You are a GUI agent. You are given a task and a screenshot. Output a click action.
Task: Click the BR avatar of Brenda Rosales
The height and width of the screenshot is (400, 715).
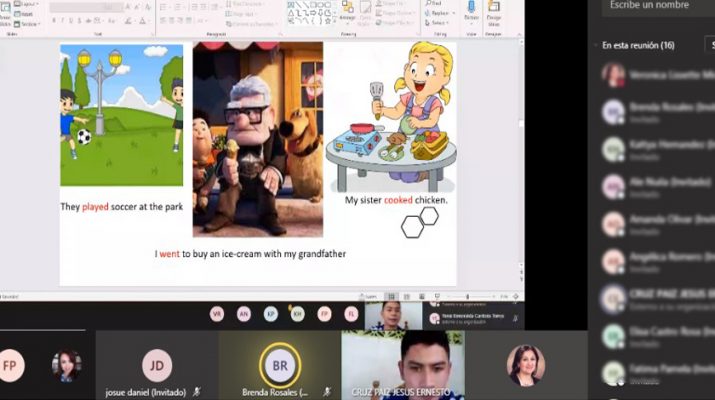coord(280,365)
